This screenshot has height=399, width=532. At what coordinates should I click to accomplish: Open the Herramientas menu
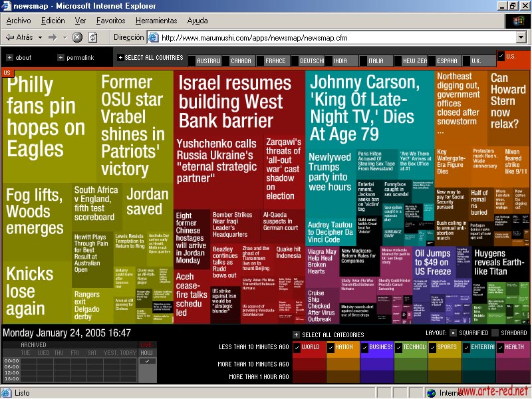click(156, 21)
